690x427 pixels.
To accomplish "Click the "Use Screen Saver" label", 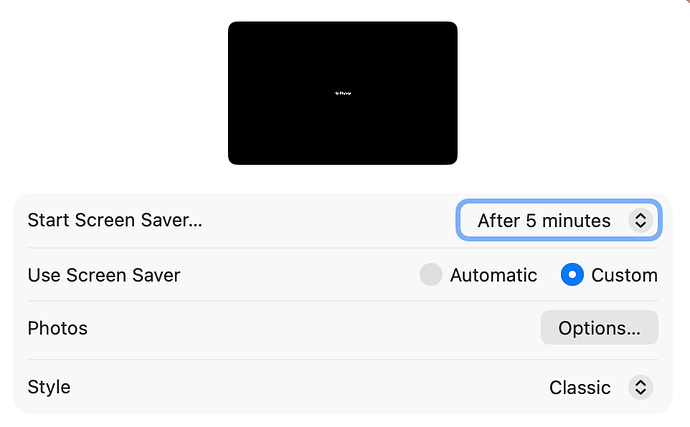I will pyautogui.click(x=104, y=275).
